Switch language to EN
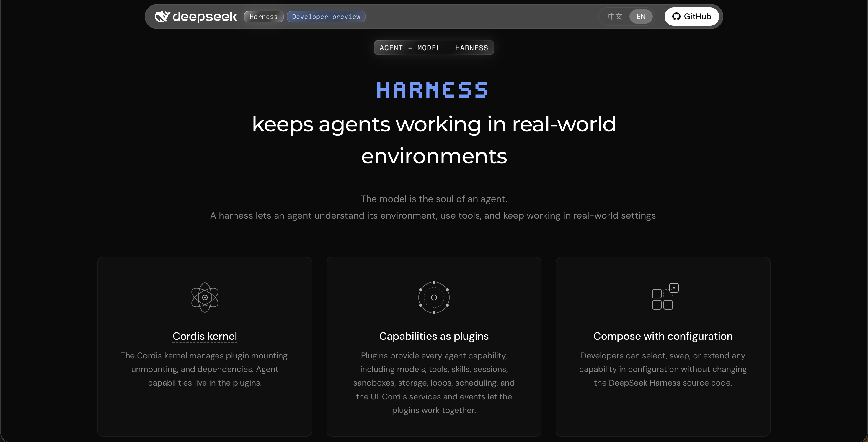868x442 pixels. [x=641, y=17]
